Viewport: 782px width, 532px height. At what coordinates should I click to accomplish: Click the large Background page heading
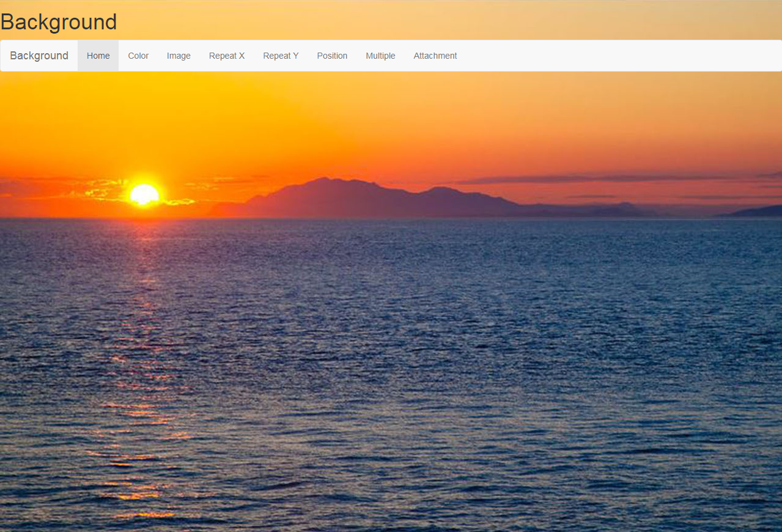coord(59,22)
